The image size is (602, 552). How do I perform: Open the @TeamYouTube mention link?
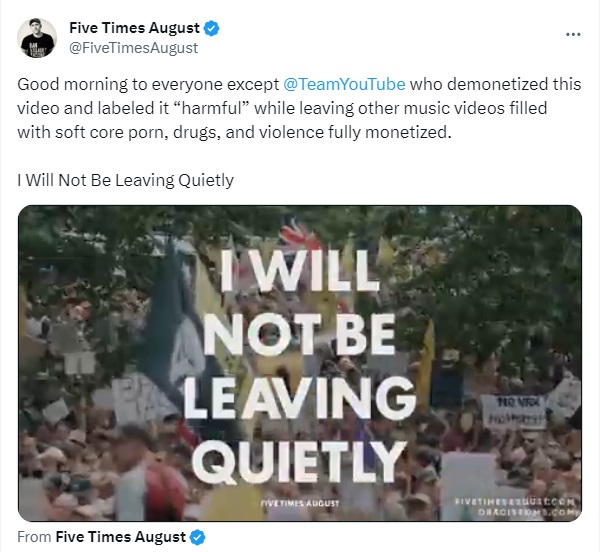344,84
